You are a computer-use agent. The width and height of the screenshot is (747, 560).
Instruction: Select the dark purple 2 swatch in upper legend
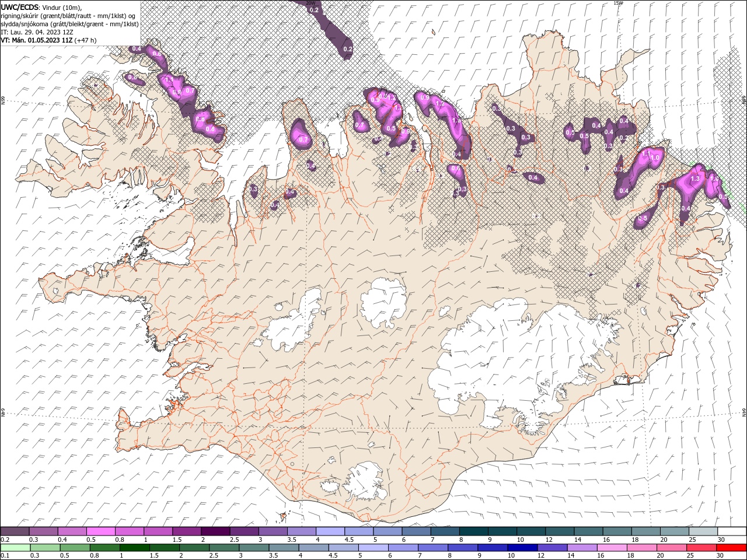tap(215, 531)
